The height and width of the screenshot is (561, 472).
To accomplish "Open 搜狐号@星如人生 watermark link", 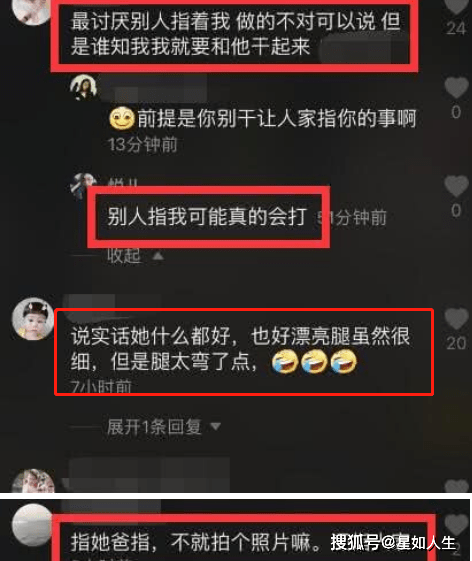I will (x=393, y=542).
